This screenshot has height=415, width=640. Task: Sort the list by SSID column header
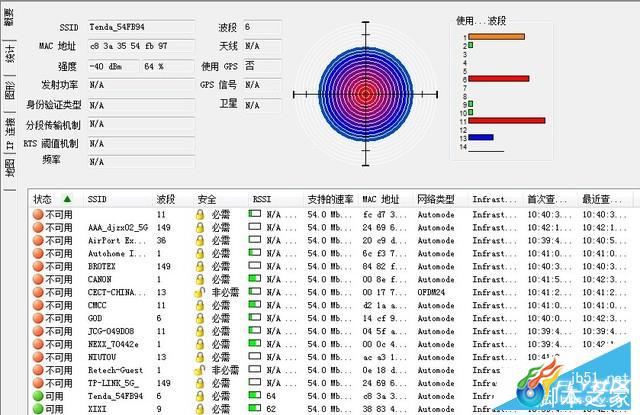98,199
